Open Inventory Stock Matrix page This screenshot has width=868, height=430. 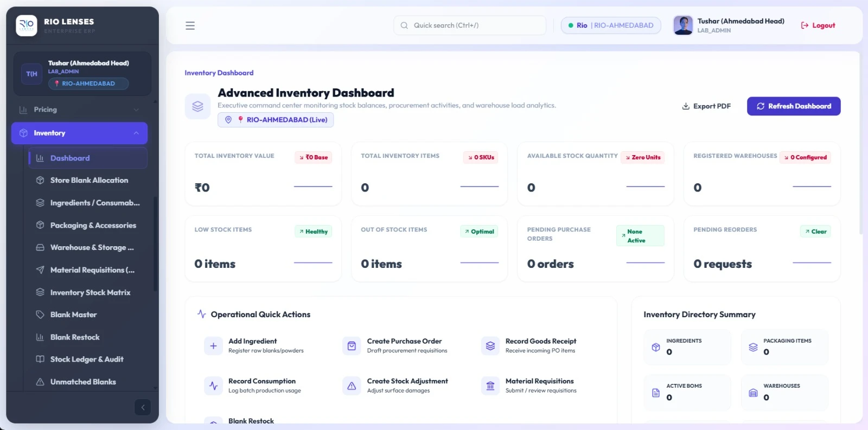tap(88, 292)
